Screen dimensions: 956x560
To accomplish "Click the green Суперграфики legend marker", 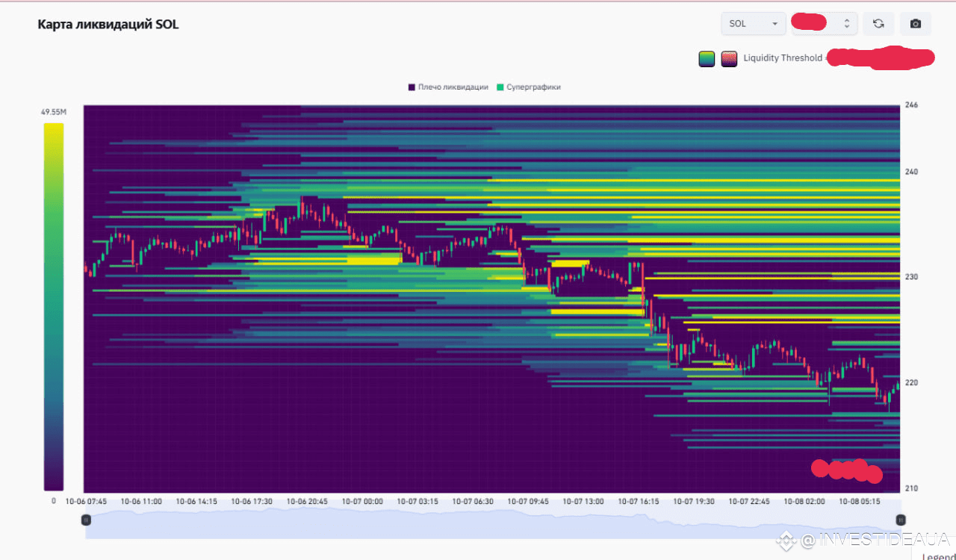I will click(500, 87).
